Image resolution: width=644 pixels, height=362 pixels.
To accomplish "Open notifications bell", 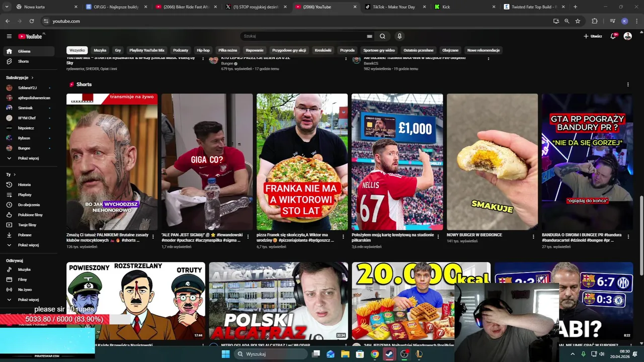I will [x=613, y=36].
